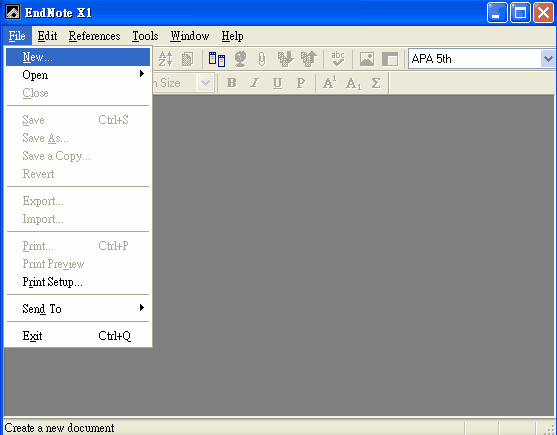
Task: Click the status bar text Create a new document
Action: (59, 428)
